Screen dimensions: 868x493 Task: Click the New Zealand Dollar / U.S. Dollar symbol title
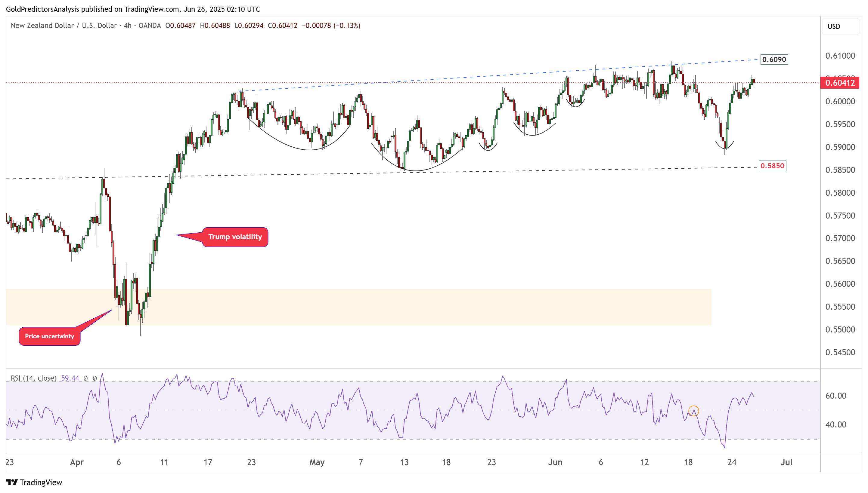[64, 26]
